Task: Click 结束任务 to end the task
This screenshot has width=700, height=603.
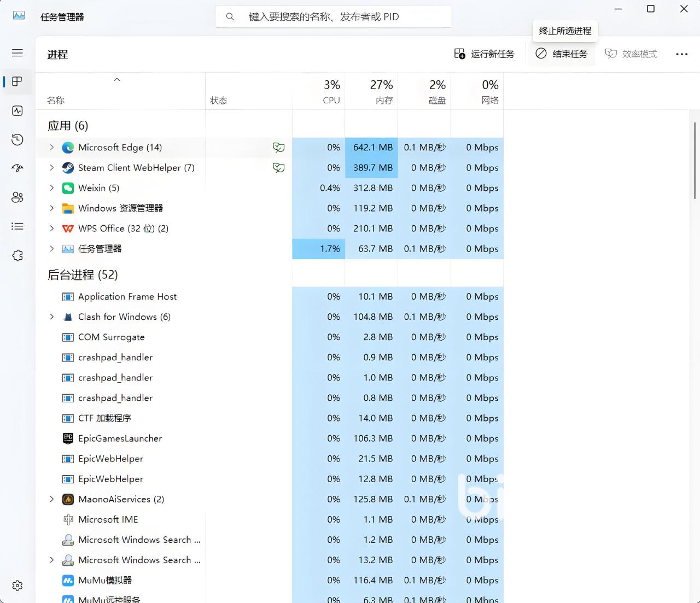Action: click(x=562, y=54)
